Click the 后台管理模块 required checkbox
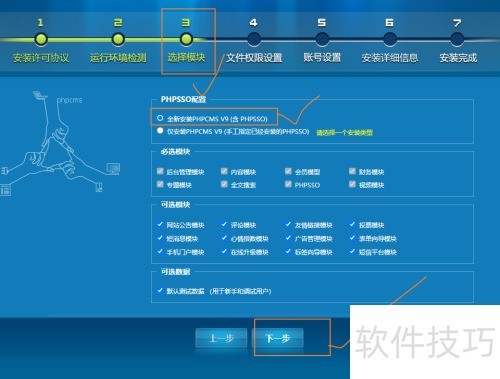The height and width of the screenshot is (379, 500). coord(160,171)
